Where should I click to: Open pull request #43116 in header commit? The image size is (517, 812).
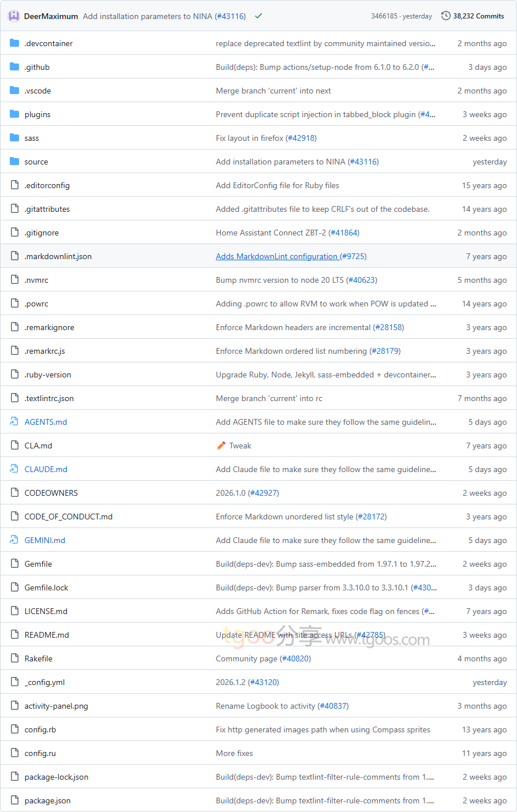click(x=230, y=16)
